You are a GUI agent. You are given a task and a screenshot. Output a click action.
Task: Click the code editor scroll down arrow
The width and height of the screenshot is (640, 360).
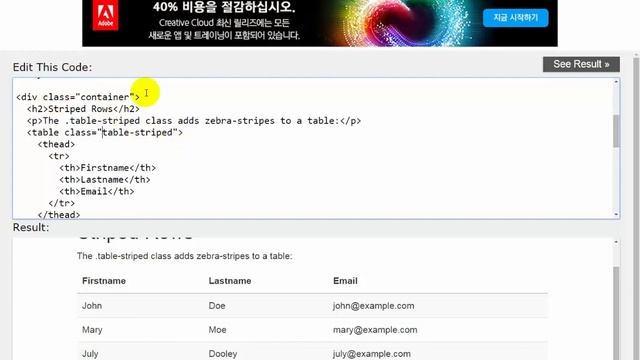(x=616, y=214)
